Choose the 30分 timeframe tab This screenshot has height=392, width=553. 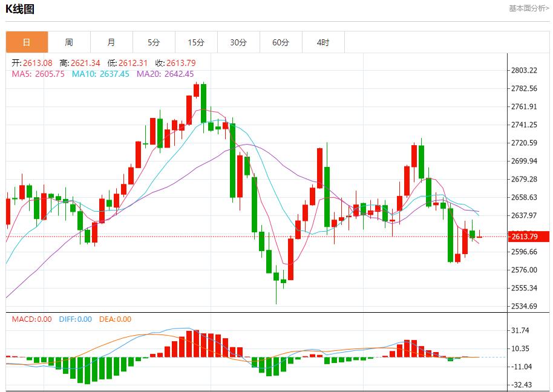238,42
